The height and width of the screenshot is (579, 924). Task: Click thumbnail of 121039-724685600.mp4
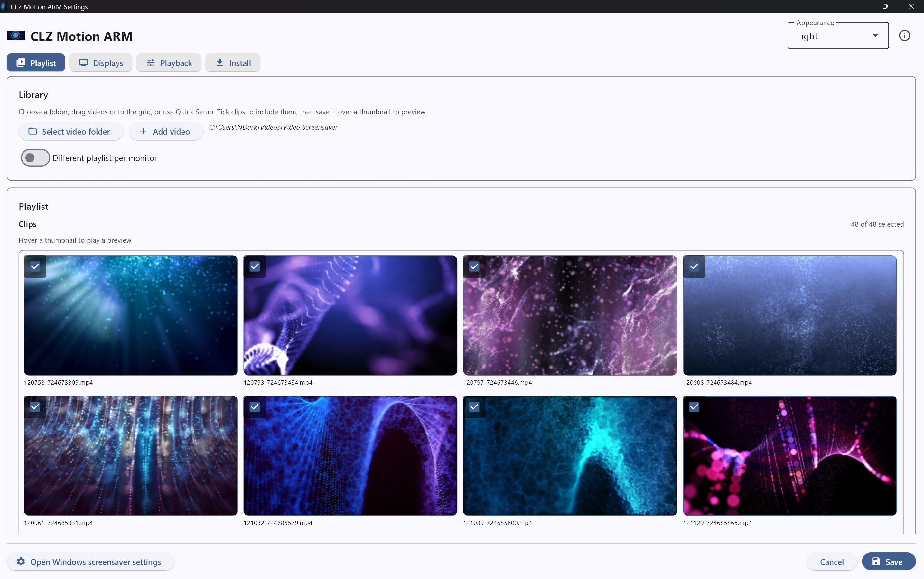[x=570, y=456]
